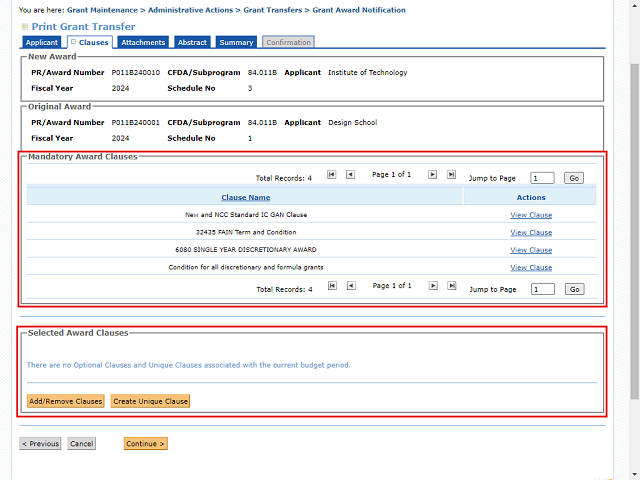This screenshot has width=640, height=480.
Task: Switch to the Applicant tab
Action: click(41, 43)
